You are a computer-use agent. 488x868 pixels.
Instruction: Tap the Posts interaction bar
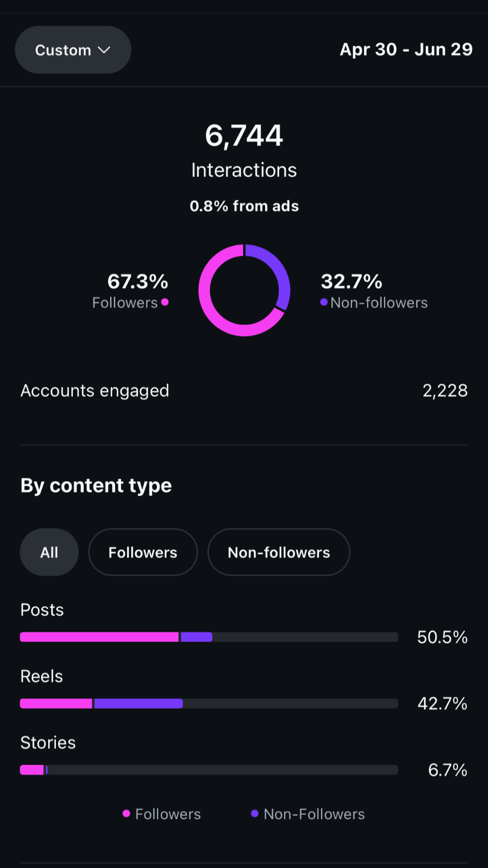209,637
